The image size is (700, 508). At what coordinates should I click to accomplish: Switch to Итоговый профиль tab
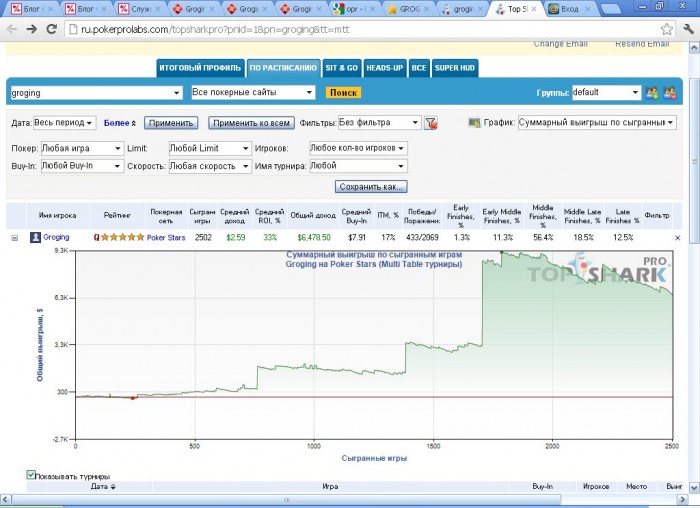200,68
